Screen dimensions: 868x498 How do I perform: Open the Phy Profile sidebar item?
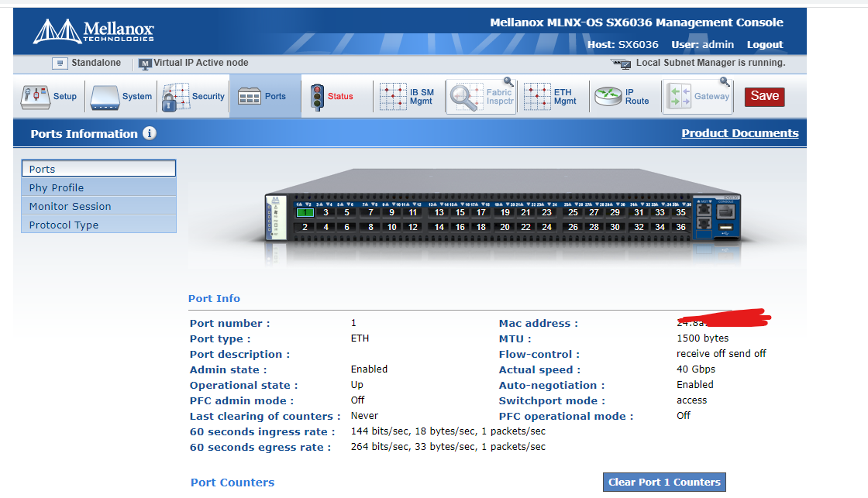click(x=98, y=187)
